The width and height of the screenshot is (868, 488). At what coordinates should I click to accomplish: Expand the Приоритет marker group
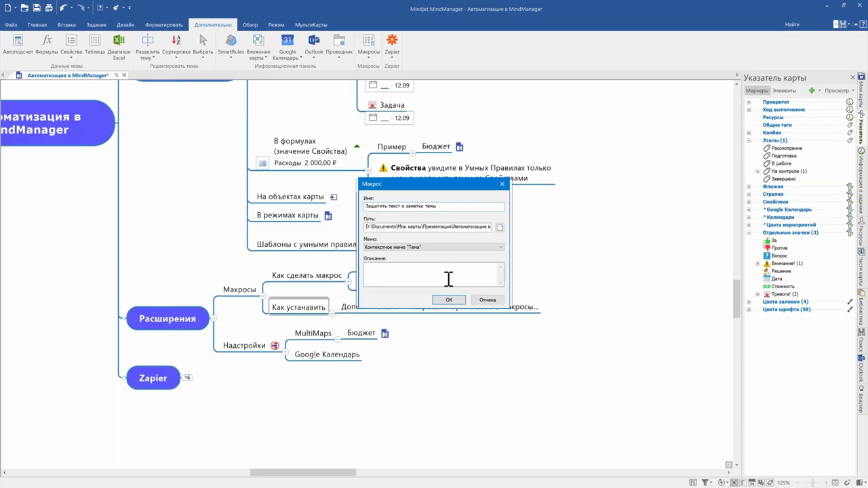[x=749, y=102]
